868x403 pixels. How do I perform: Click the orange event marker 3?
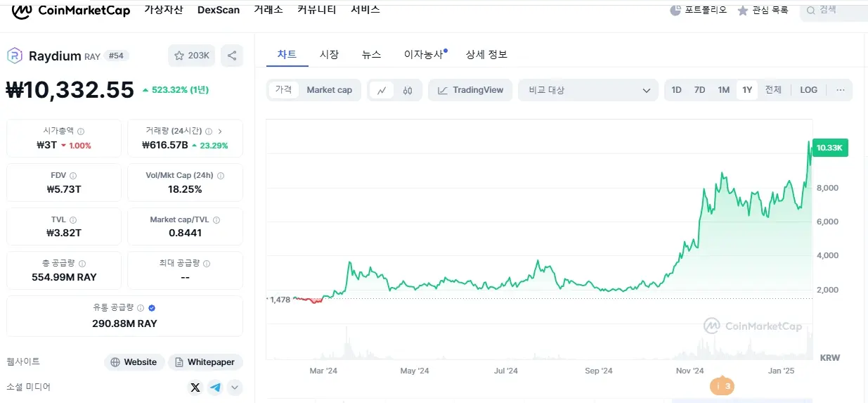pos(722,386)
